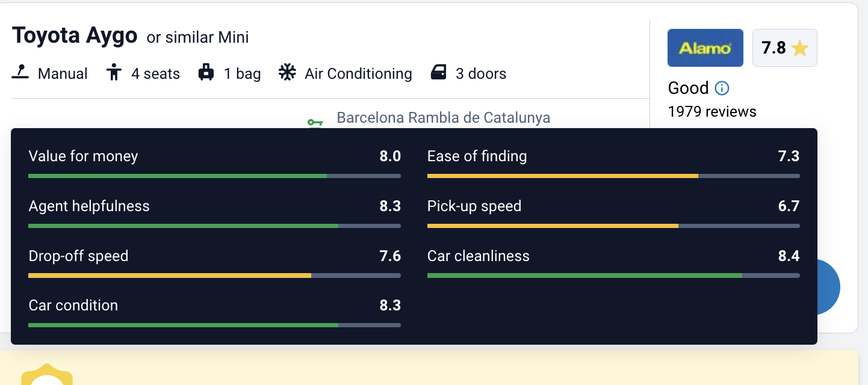Click the green key pick-up icon
The width and height of the screenshot is (868, 385).
(x=315, y=122)
